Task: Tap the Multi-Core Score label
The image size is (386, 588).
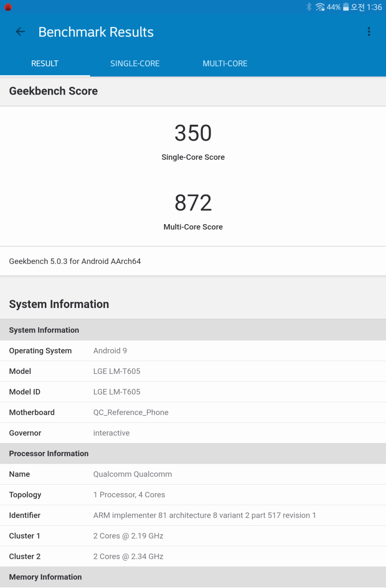Action: point(193,227)
